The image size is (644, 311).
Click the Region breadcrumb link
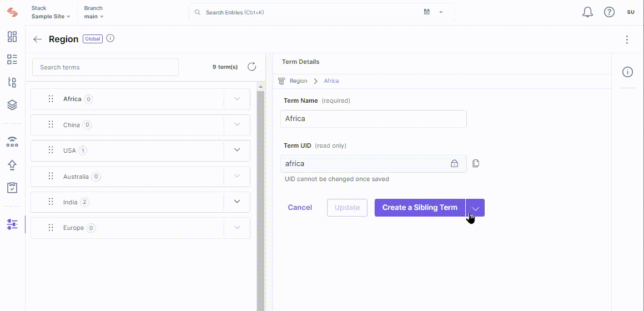pyautogui.click(x=298, y=81)
